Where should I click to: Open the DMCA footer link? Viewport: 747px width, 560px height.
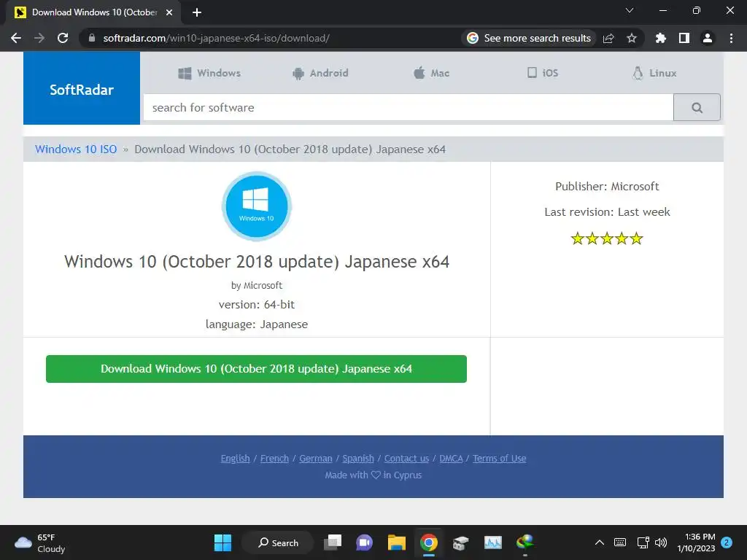[451, 458]
